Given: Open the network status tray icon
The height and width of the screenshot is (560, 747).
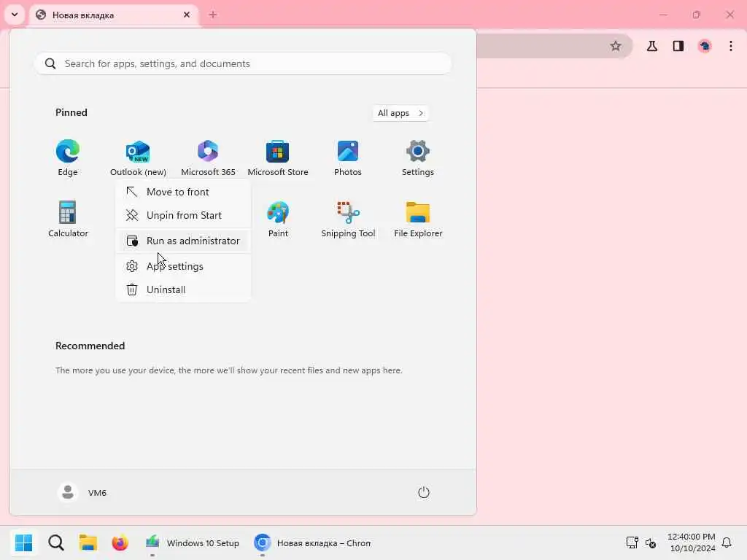Looking at the screenshot, I should 632,542.
